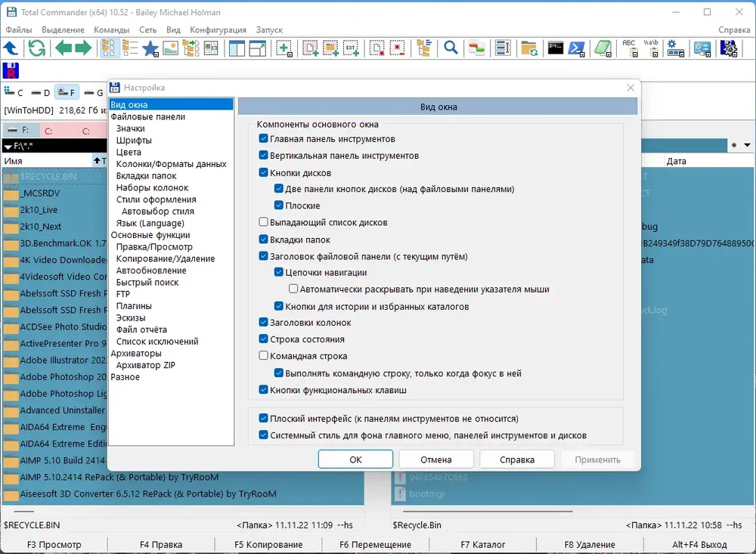The image size is (756, 554).
Task: Click the two-panel vertical layout icon
Action: (x=237, y=48)
